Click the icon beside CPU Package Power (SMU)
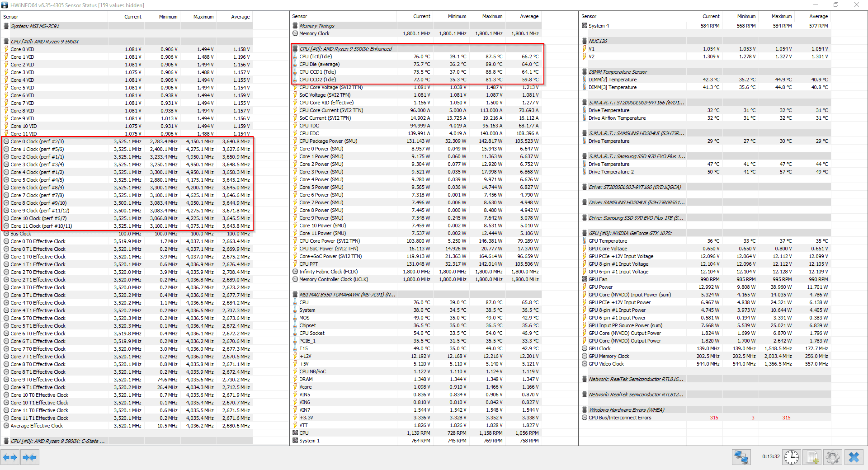This screenshot has width=868, height=470. (x=295, y=141)
